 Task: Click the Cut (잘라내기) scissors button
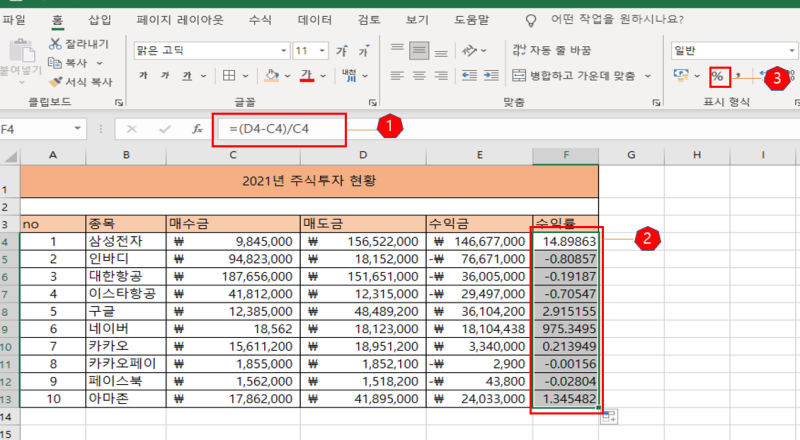79,44
